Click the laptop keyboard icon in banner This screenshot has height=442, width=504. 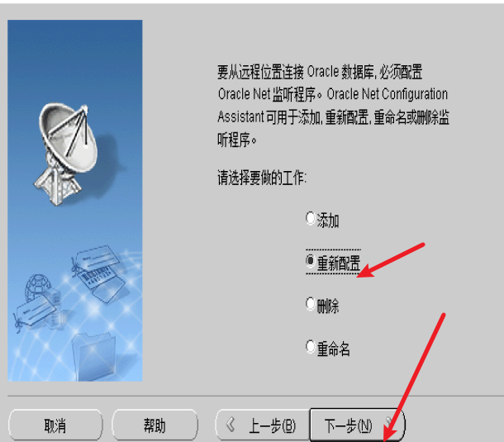click(x=102, y=283)
